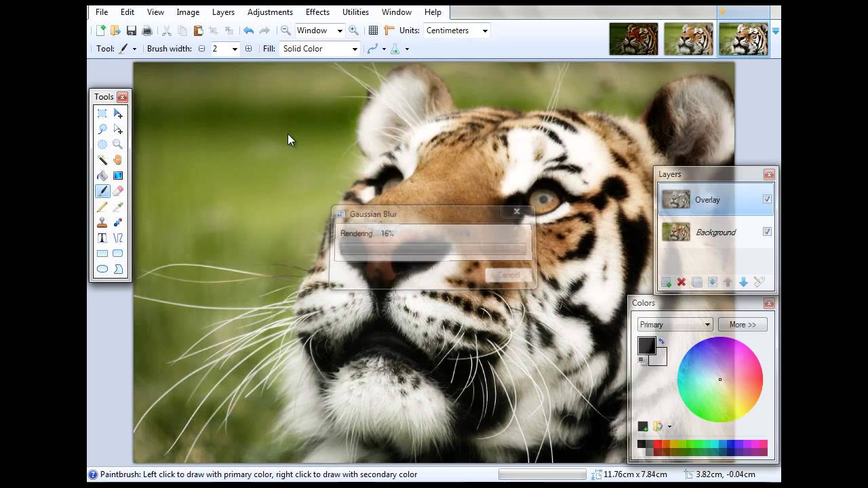Open the Adjustments menu
Screen dimensions: 868x488
point(270,12)
